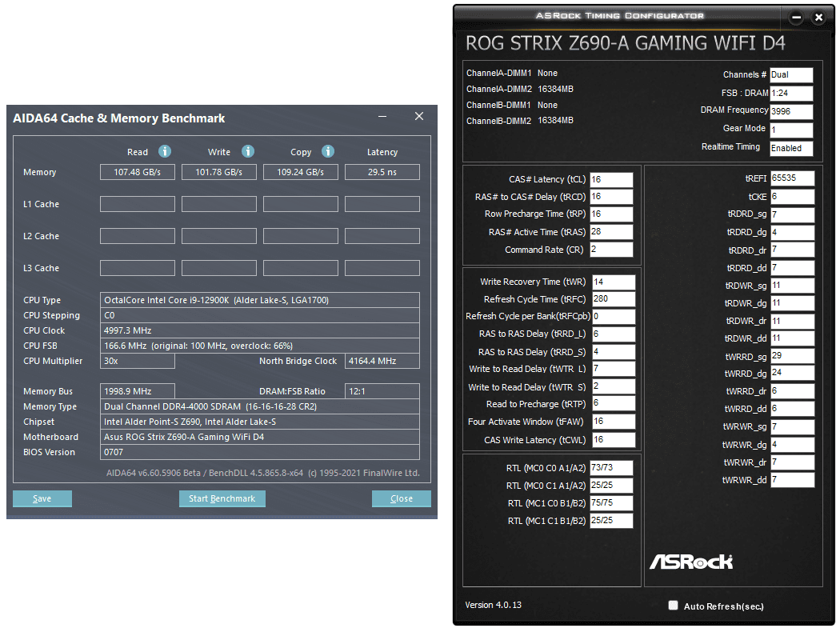Click the RAS# to CAS# Delay (tRCD) field
This screenshot has width=840, height=632.
(x=611, y=197)
